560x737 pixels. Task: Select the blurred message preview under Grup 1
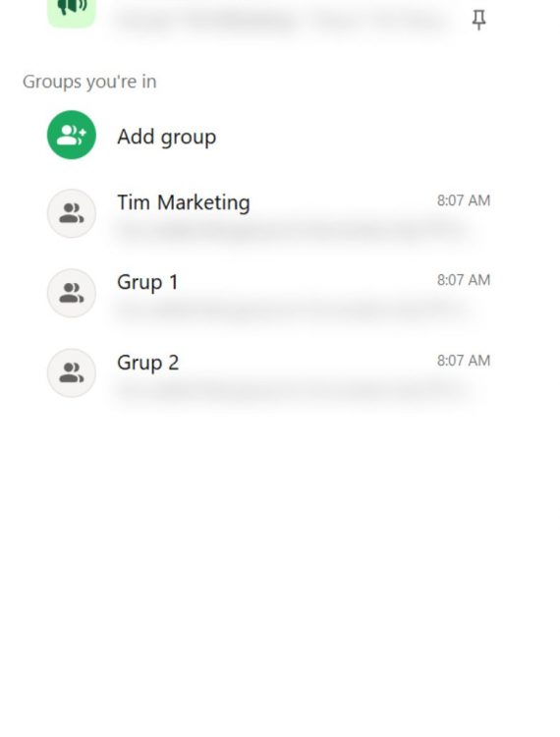pyautogui.click(x=291, y=311)
